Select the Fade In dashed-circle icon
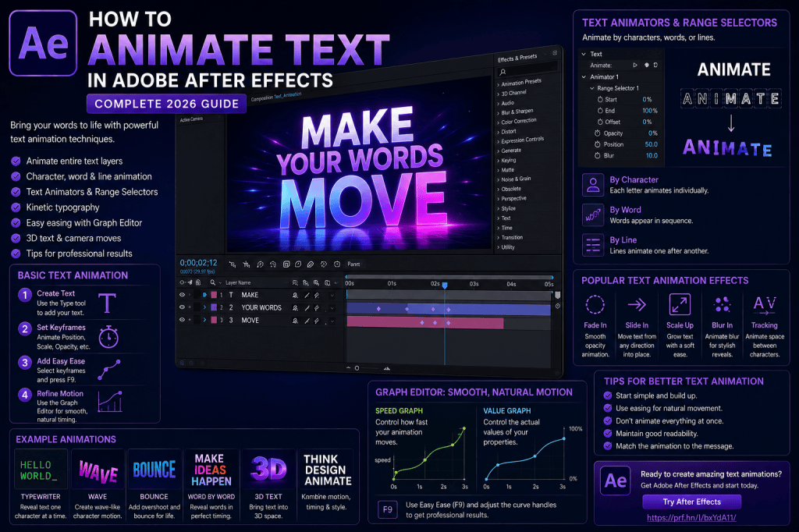This screenshot has width=799, height=532. 595,305
